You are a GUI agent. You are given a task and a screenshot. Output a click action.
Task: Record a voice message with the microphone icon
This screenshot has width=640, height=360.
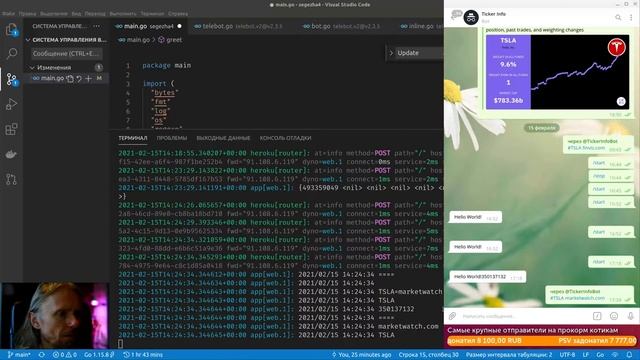631,316
